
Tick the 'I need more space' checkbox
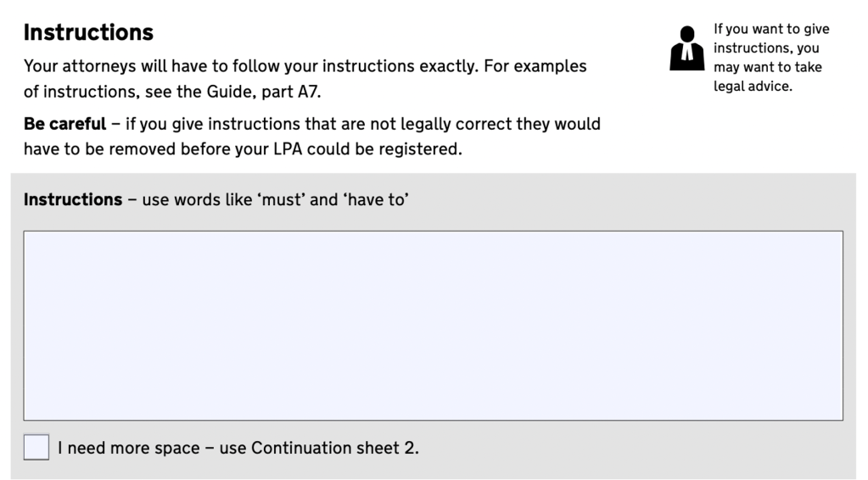point(36,447)
